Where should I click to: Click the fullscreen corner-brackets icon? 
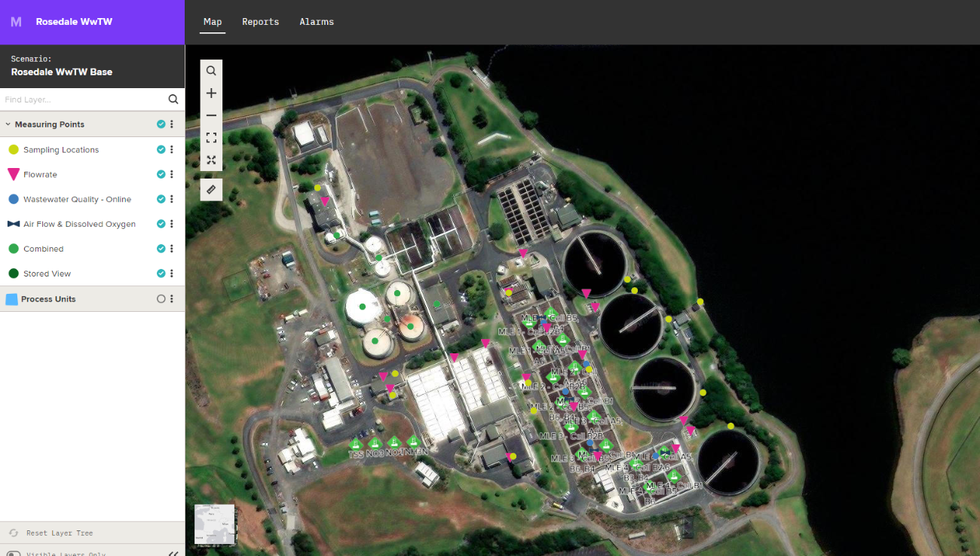pos(211,138)
